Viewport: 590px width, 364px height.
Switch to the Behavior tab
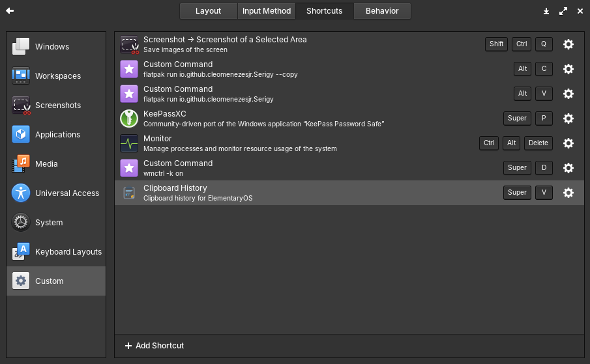(382, 11)
